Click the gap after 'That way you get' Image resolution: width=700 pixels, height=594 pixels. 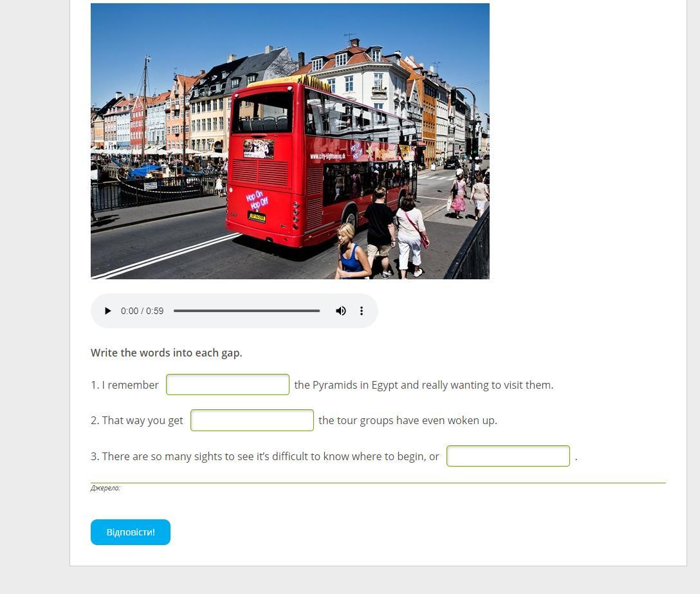252,420
